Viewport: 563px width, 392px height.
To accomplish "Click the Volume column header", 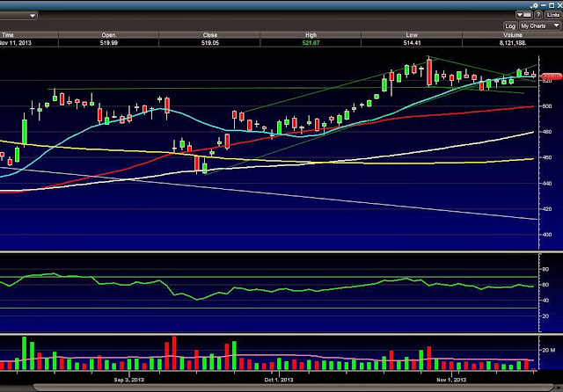I will coord(513,35).
